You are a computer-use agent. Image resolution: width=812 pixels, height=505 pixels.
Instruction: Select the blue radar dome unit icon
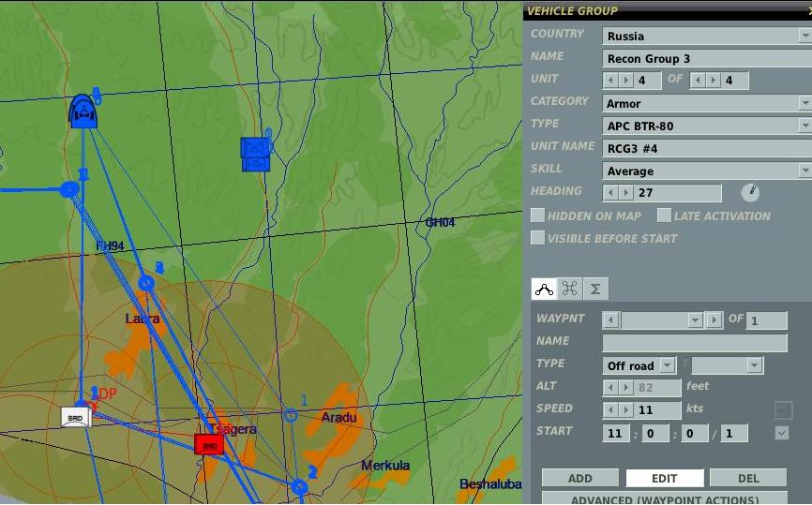click(x=83, y=111)
